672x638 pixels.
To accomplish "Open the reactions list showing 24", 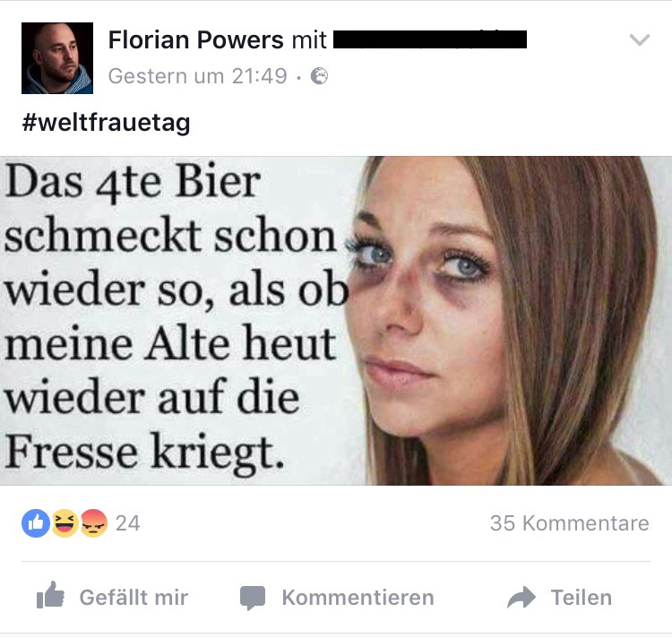I will pos(128,523).
